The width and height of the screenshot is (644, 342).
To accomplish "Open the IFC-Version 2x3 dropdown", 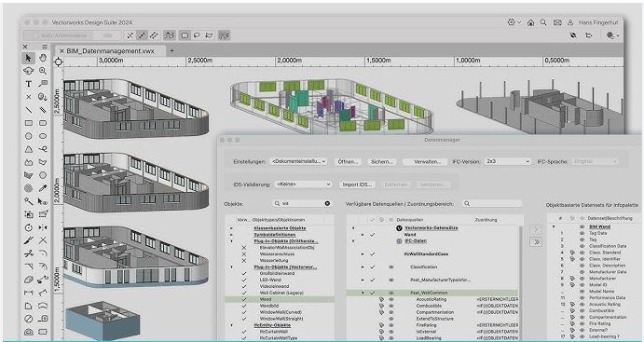I will click(x=508, y=162).
